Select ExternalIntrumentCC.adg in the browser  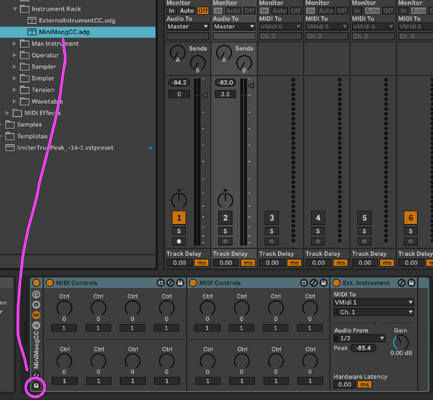tap(78, 21)
